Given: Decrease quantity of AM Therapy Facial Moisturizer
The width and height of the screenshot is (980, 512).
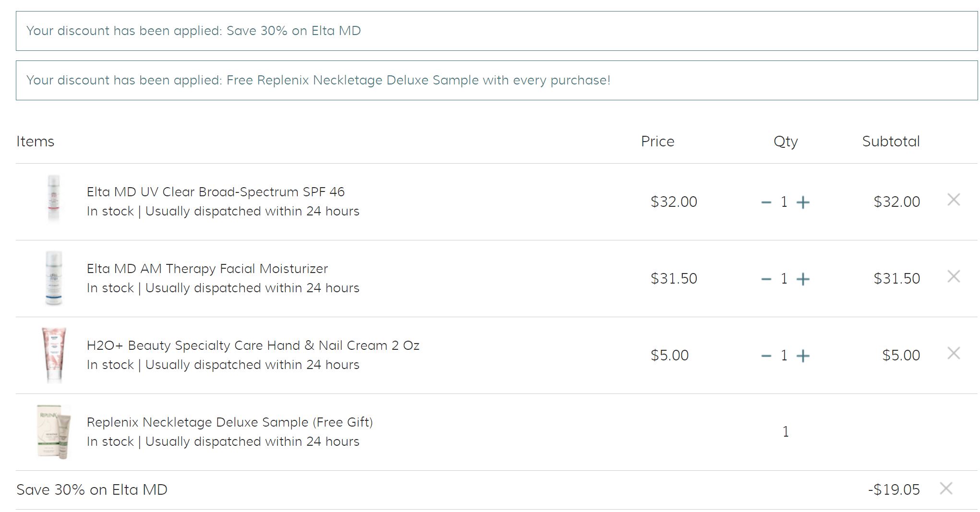Looking at the screenshot, I should [766, 279].
